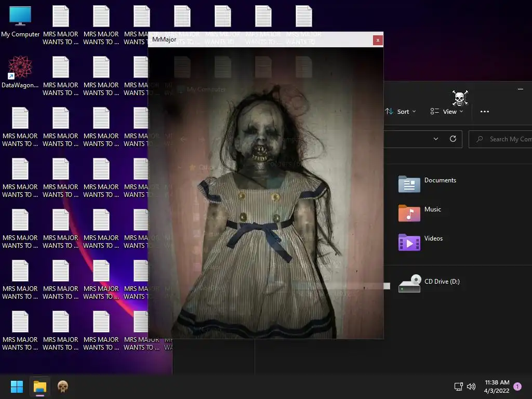Screen dimensions: 532x399
Task: Close the MrMajor window
Action: click(378, 40)
